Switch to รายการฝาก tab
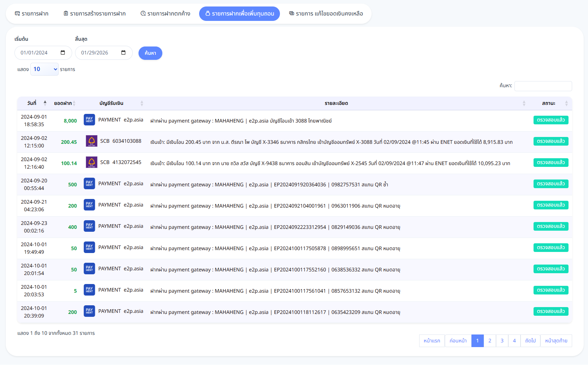Image resolution: width=588 pixels, height=368 pixels. coord(31,14)
